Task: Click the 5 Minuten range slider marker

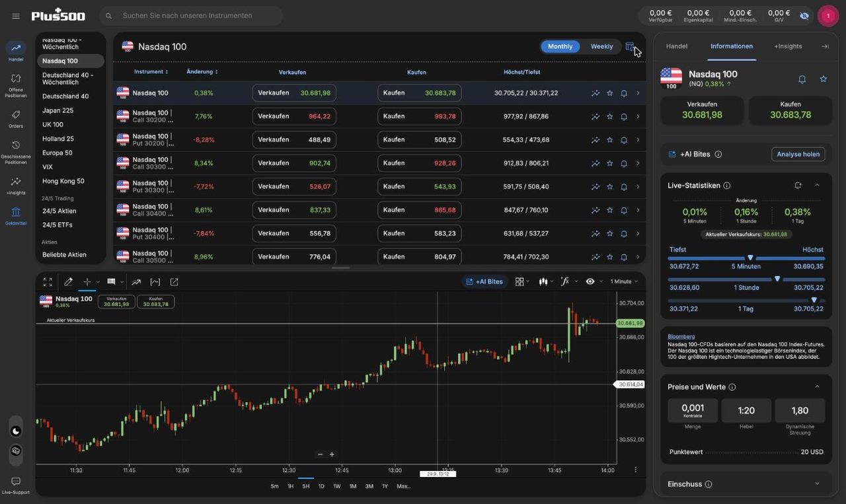Action: (x=750, y=258)
